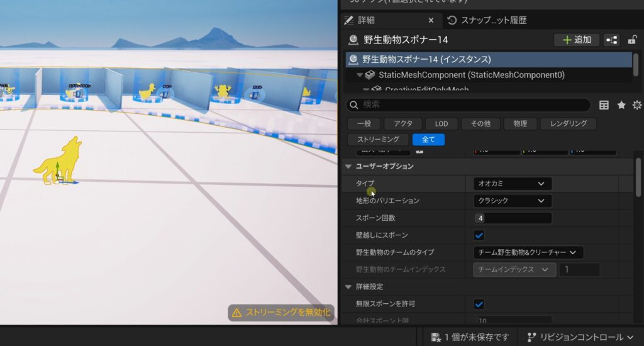
Task: Click the blueprint hierarchy icon next to 追加
Action: (612, 40)
